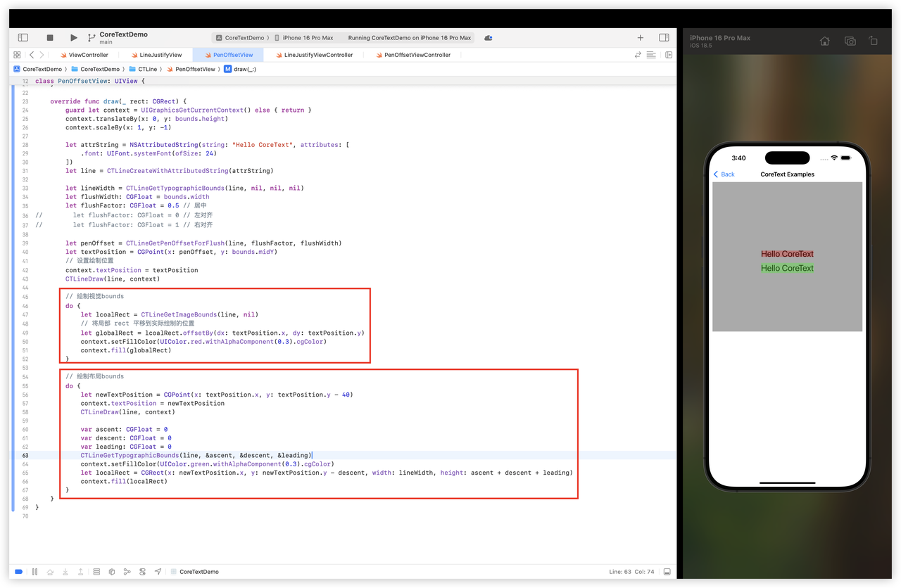Run the CoreTextDemo scheme

point(74,38)
